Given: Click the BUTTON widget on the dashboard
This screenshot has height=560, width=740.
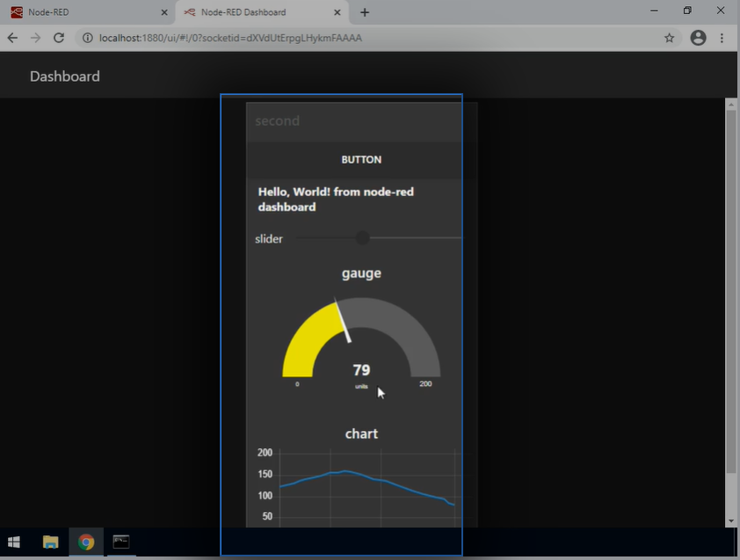Looking at the screenshot, I should click(361, 160).
